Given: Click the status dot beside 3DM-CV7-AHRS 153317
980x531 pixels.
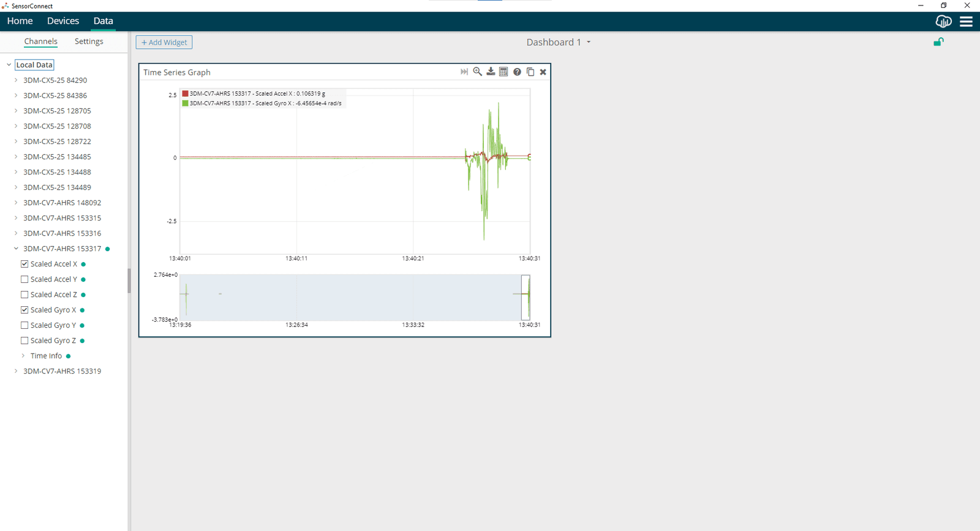Looking at the screenshot, I should [x=108, y=249].
